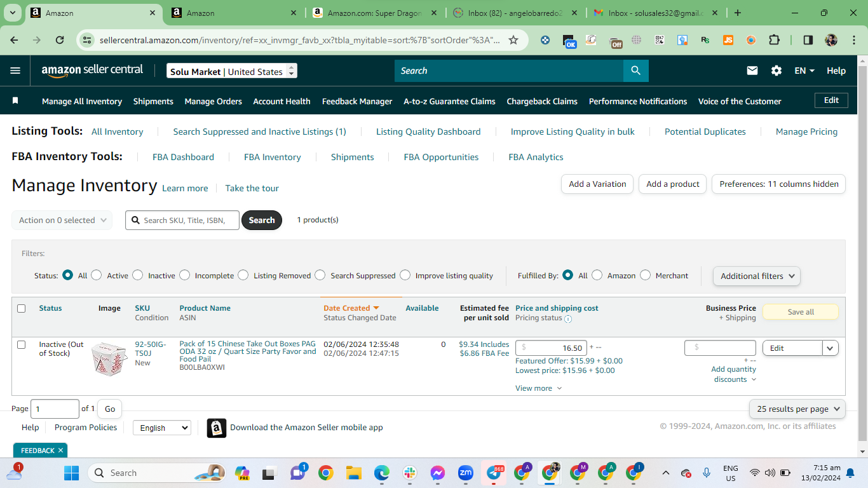
Task: Expand Add quantity discounts
Action: coord(734,374)
